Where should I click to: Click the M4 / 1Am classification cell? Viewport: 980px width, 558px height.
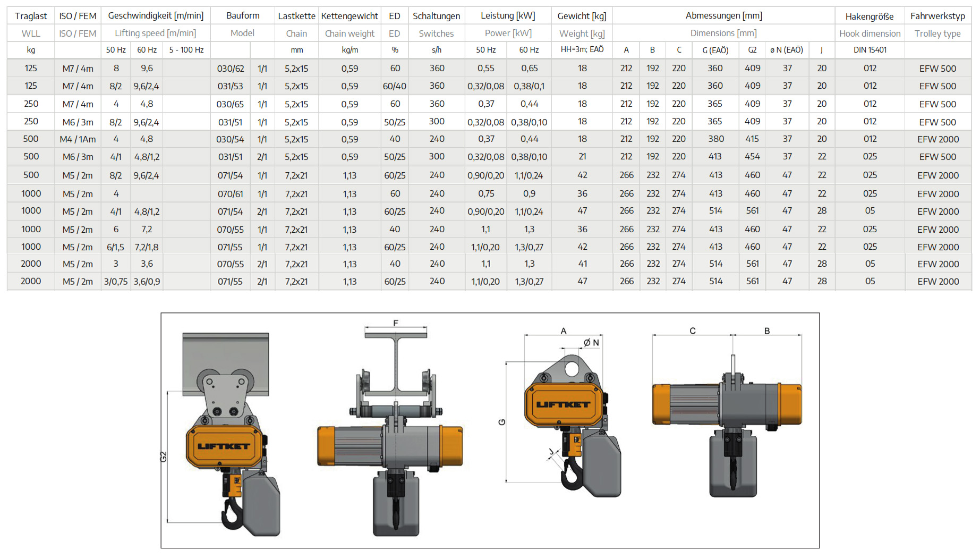(78, 139)
